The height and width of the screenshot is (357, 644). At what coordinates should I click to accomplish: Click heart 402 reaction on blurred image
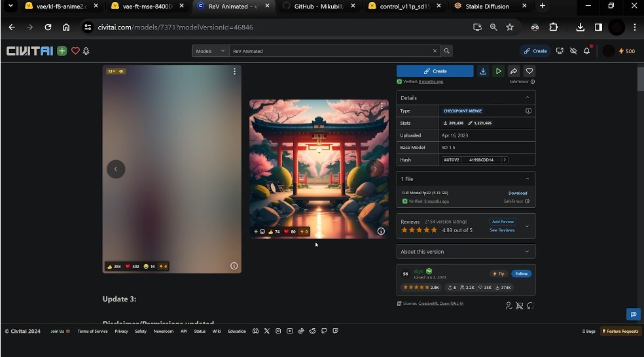tap(132, 266)
